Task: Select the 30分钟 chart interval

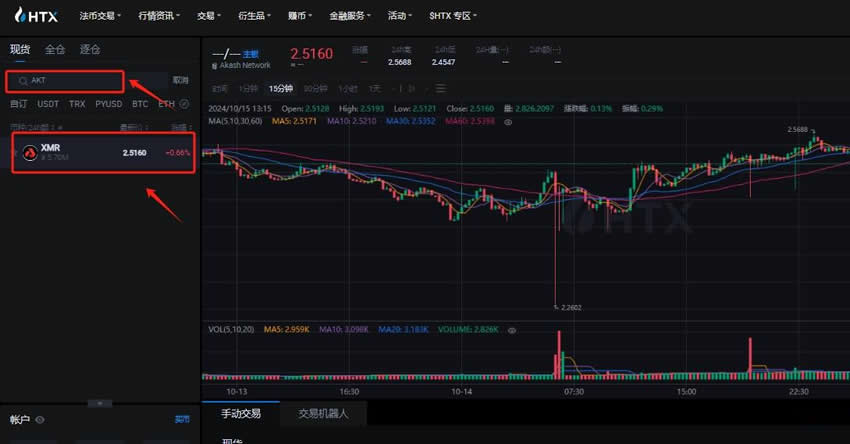Action: point(315,88)
